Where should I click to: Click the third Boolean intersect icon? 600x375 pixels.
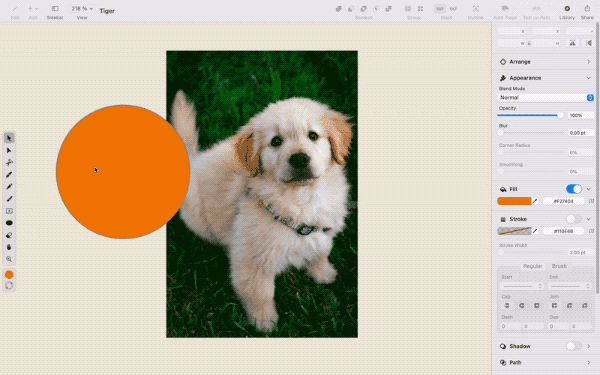(364, 8)
